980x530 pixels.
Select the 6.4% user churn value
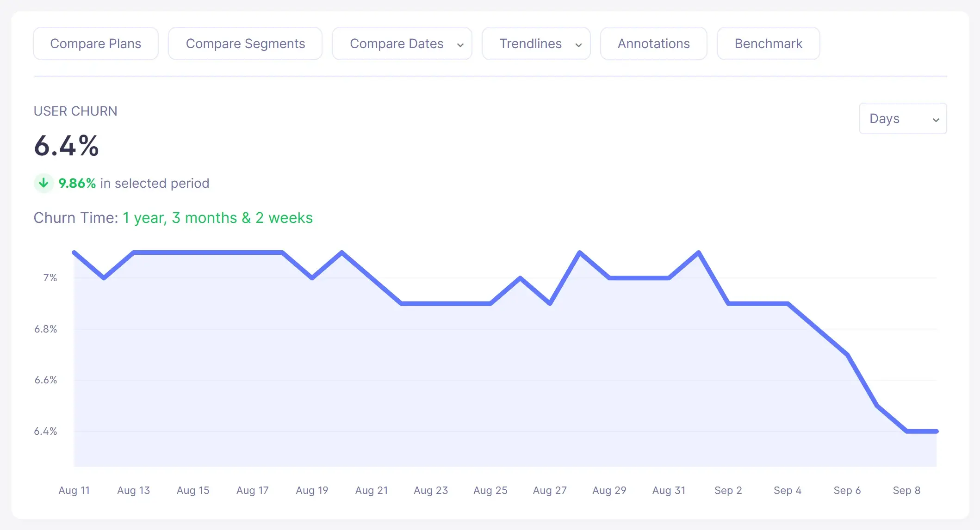pyautogui.click(x=67, y=146)
